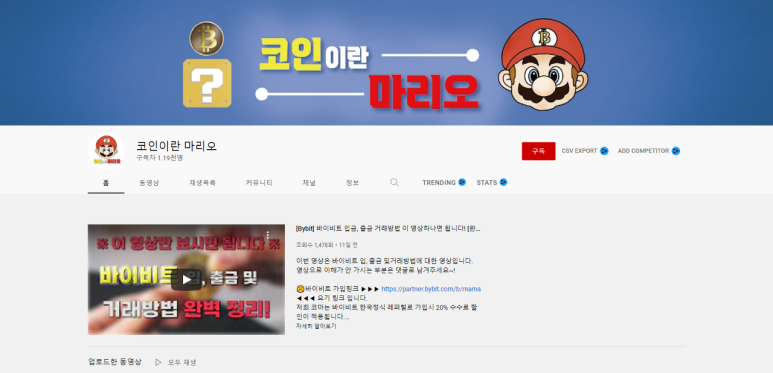Viewport: 773px width, 373px height.
Task: Open the 홈 tab
Action: (x=106, y=183)
